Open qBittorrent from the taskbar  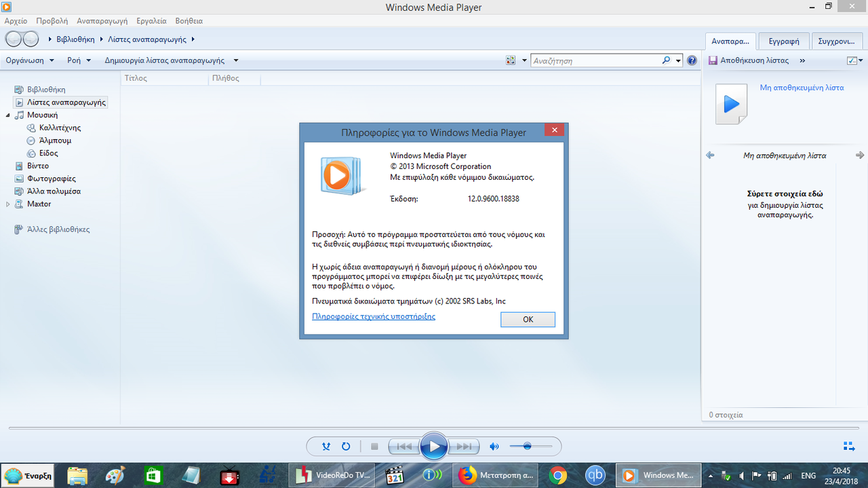coord(596,475)
